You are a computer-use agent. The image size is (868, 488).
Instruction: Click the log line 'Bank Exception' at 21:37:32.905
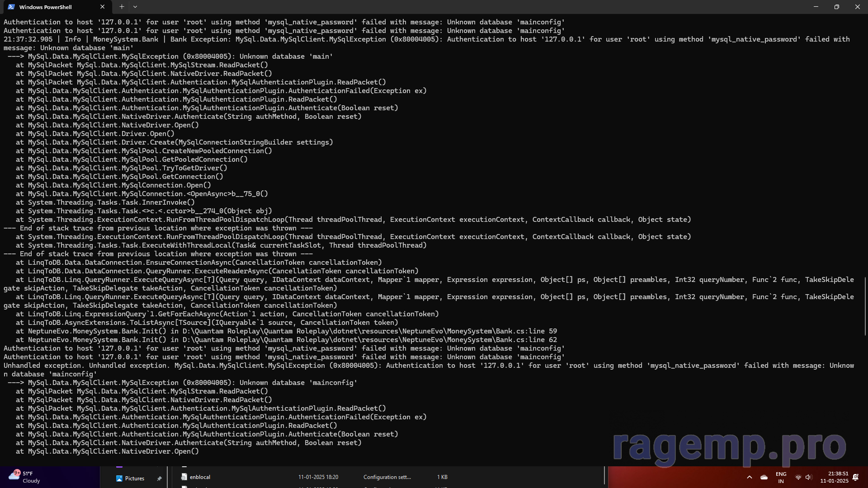coord(427,43)
